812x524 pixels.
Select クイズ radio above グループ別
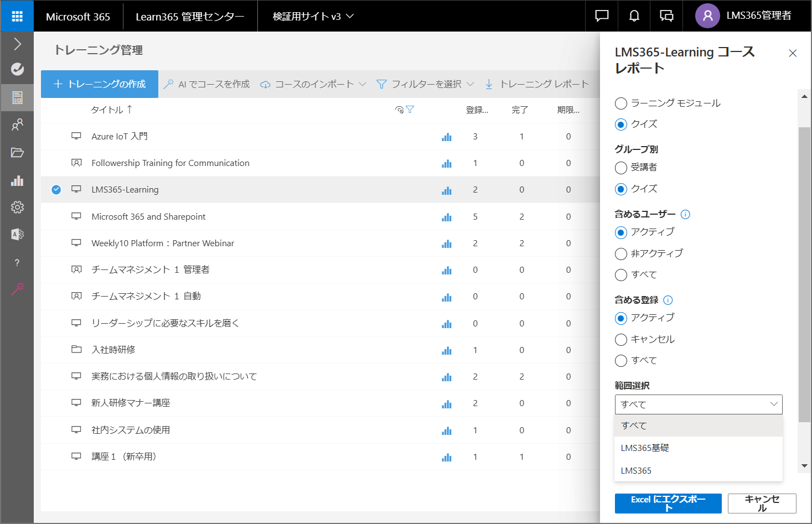(x=621, y=124)
